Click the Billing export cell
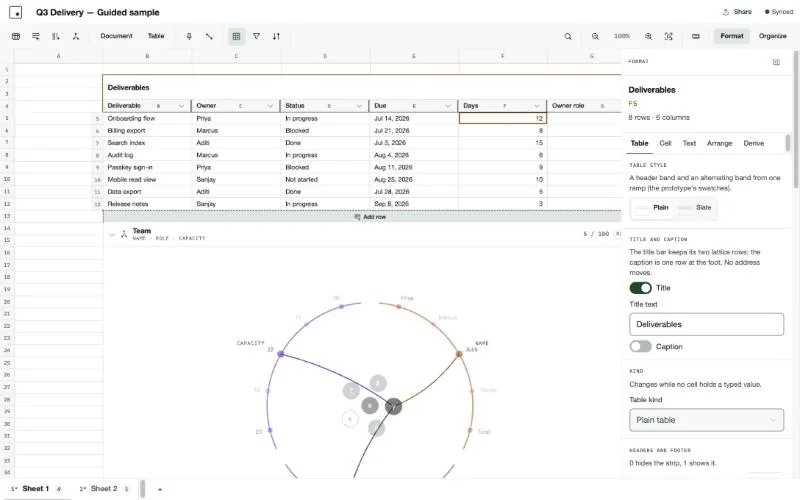Image resolution: width=800 pixels, height=500 pixels. click(x=147, y=131)
